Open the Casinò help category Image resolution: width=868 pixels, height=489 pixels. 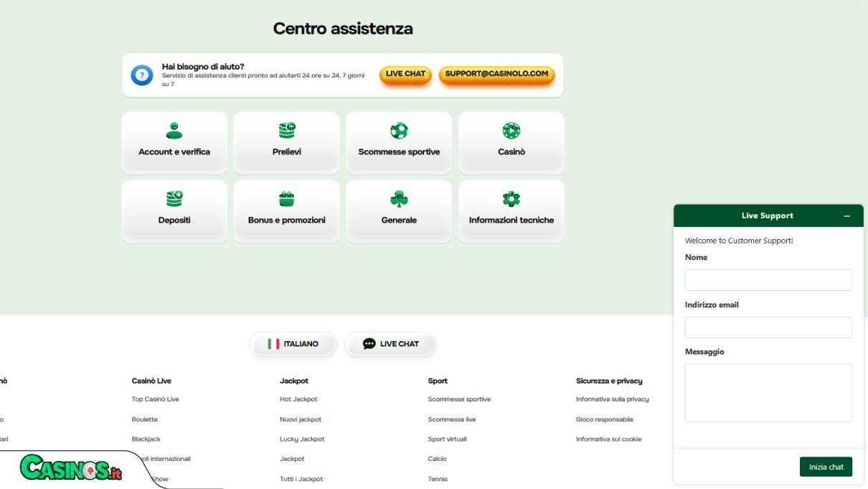point(511,142)
